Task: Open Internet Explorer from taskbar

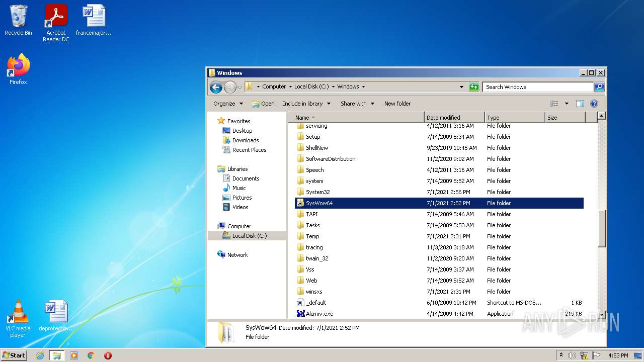Action: (x=40, y=355)
